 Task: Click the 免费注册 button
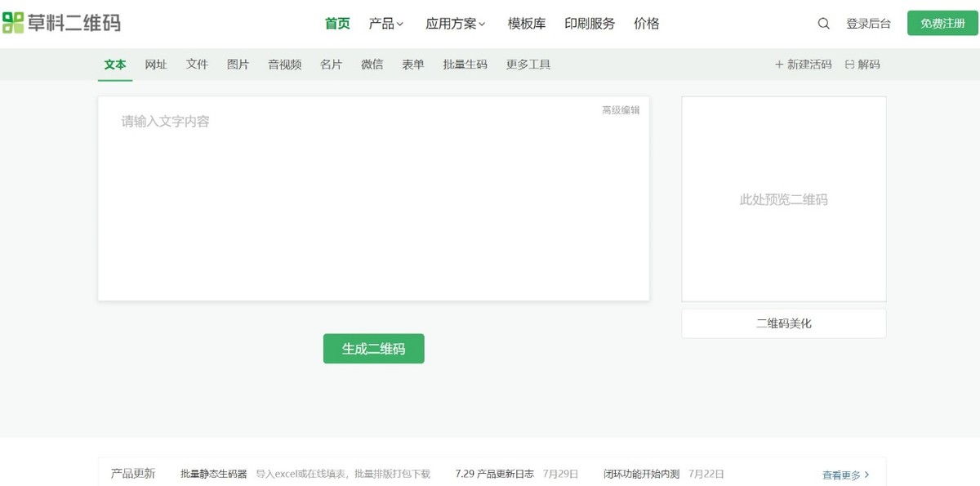pyautogui.click(x=942, y=24)
